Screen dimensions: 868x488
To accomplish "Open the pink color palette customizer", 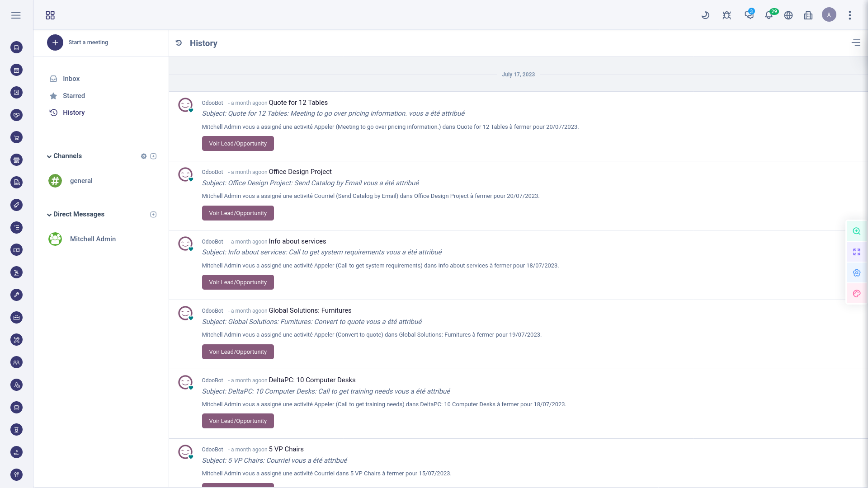I will click(857, 294).
